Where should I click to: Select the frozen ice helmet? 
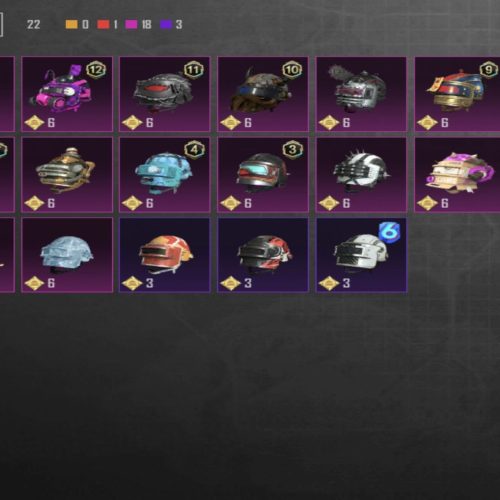click(67, 255)
